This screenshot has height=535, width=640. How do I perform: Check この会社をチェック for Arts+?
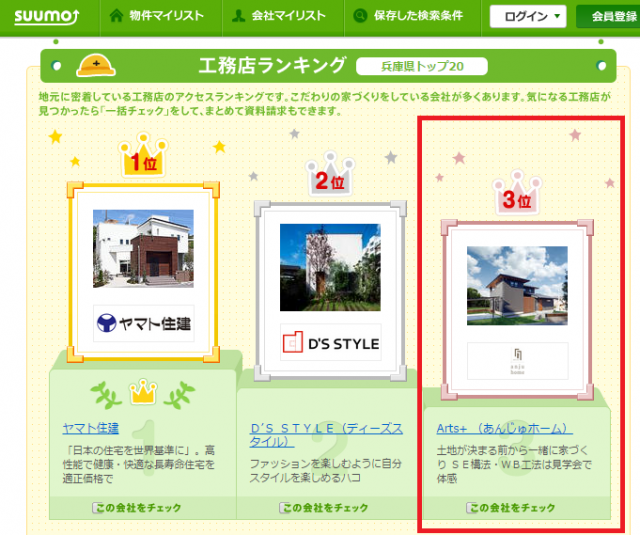[x=511, y=508]
